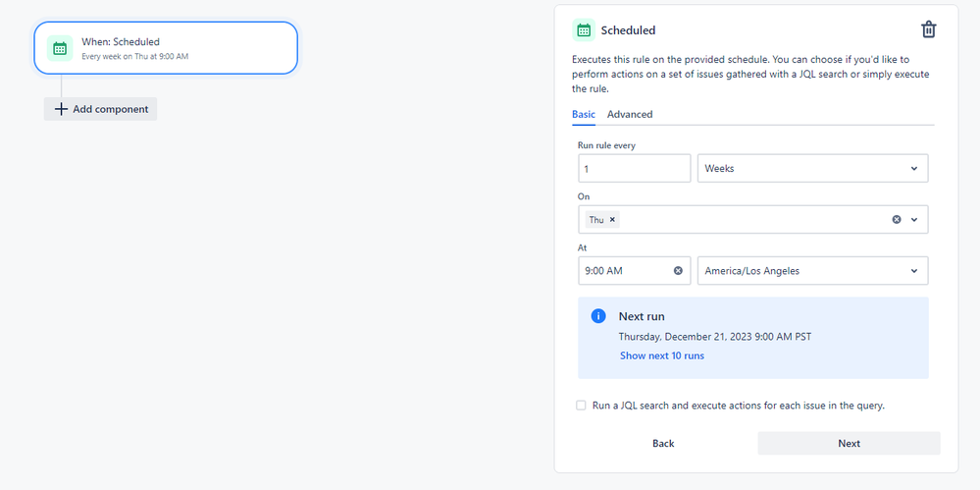Select the When: Scheduled trigger card
This screenshot has height=490, width=980.
click(165, 47)
